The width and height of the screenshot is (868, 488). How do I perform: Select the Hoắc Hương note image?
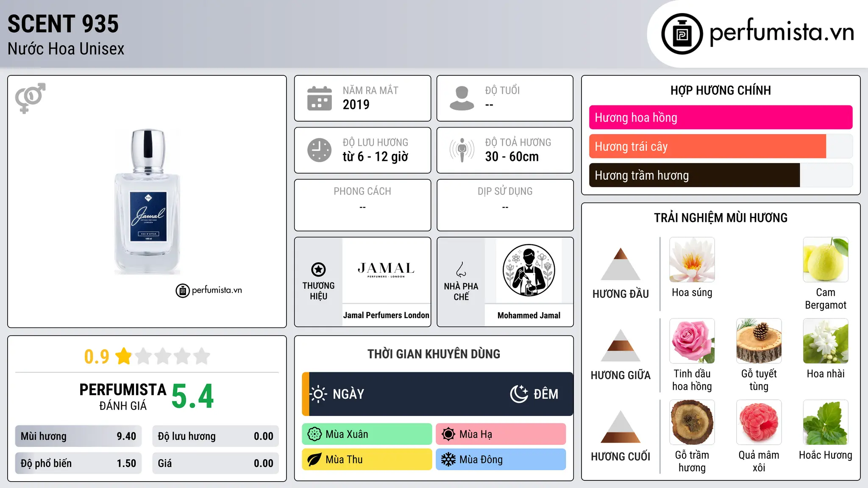(826, 422)
